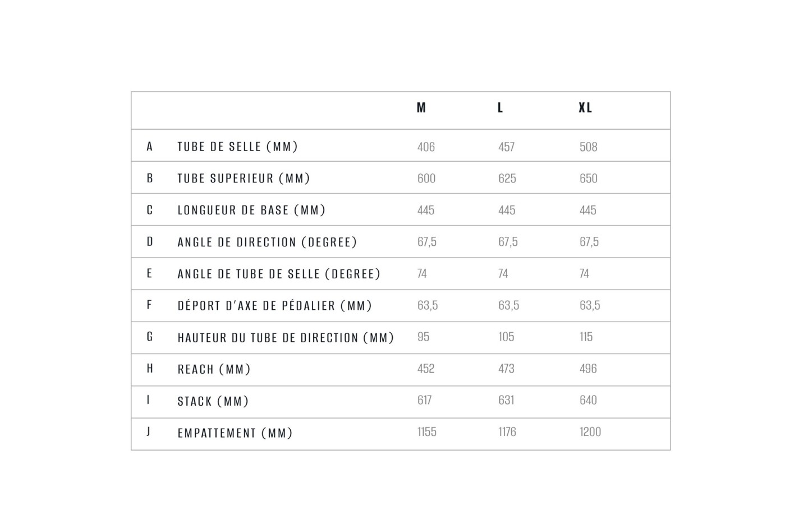
Task: Click the 1176 wheelbase value
Action: (x=507, y=432)
